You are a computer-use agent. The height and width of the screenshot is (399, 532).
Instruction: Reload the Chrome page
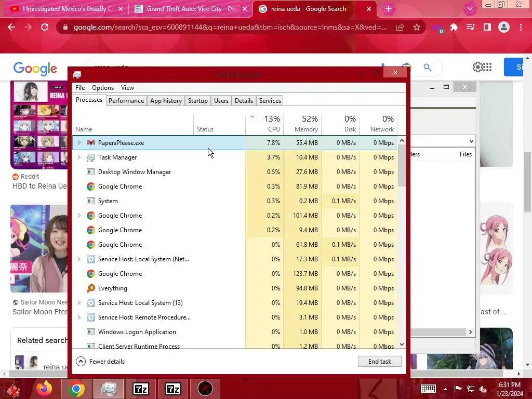coord(45,27)
